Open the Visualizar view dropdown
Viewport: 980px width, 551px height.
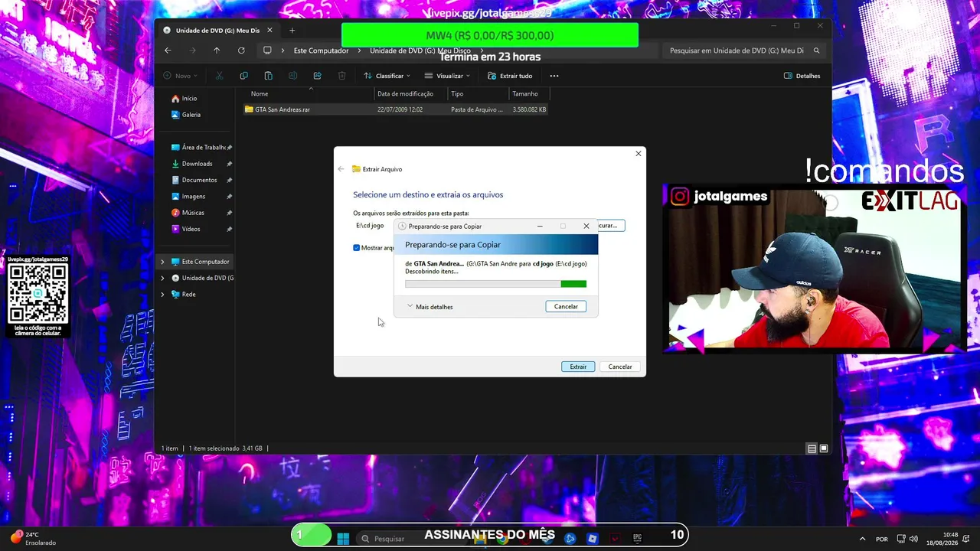(x=449, y=76)
